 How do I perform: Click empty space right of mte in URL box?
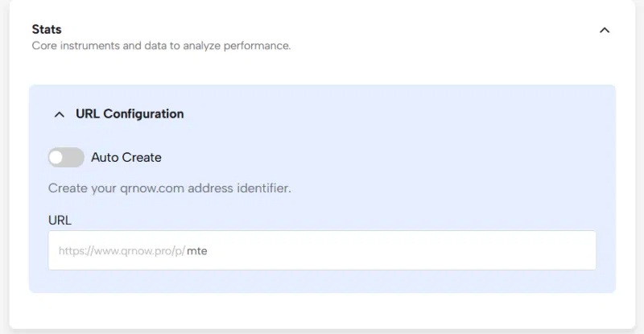[x=402, y=250]
